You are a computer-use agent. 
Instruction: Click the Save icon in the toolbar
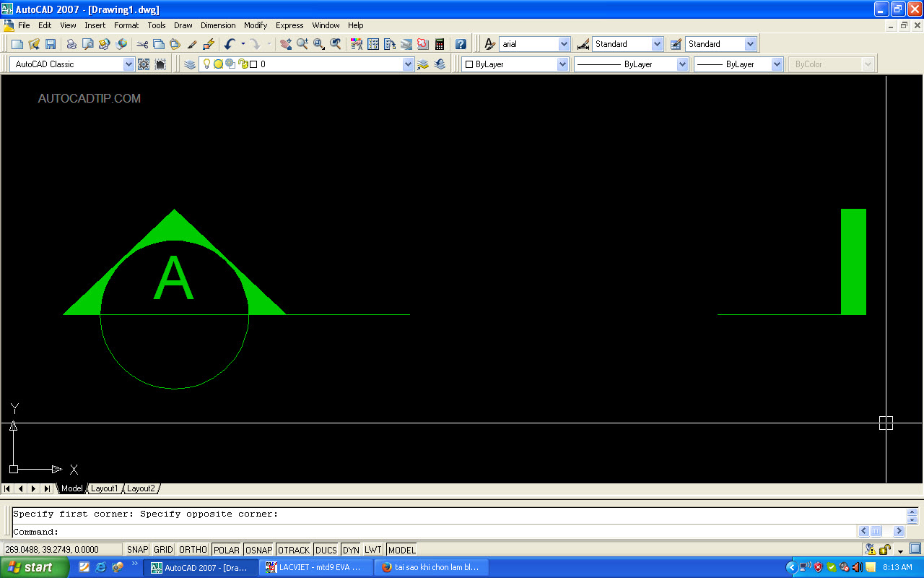tap(51, 44)
